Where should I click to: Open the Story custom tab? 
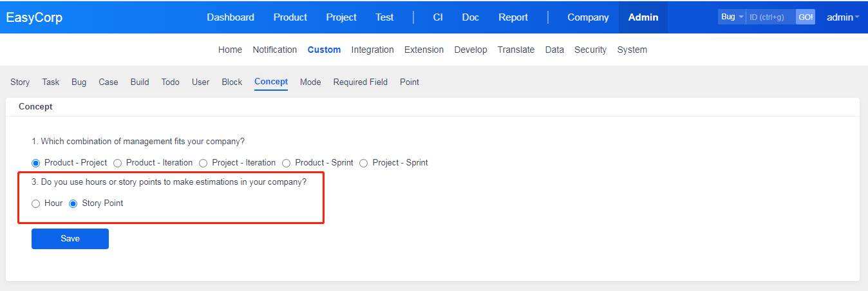[20, 82]
